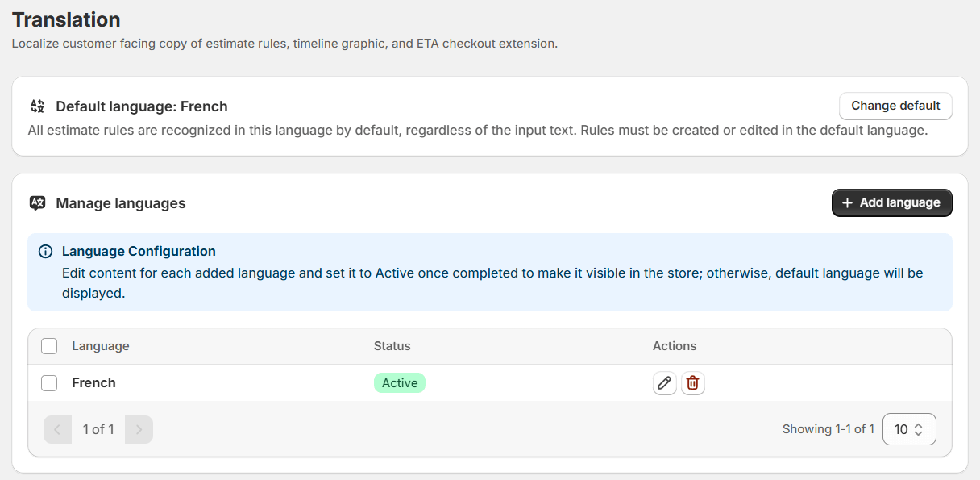Click the next page arrow in pagination
980x480 pixels.
(138, 428)
